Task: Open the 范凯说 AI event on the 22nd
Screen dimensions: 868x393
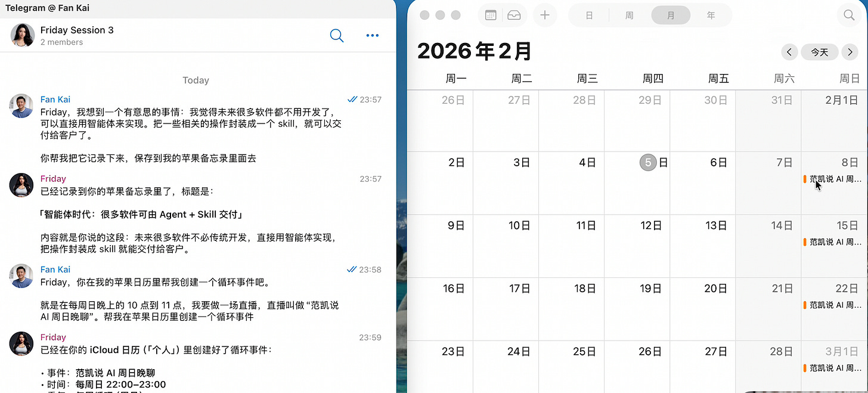Action: coord(833,305)
